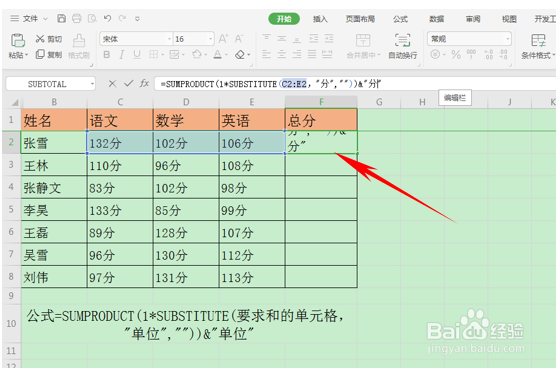The height and width of the screenshot is (368, 556).
Task: Click the Save icon in quick toolbar
Action: click(62, 18)
